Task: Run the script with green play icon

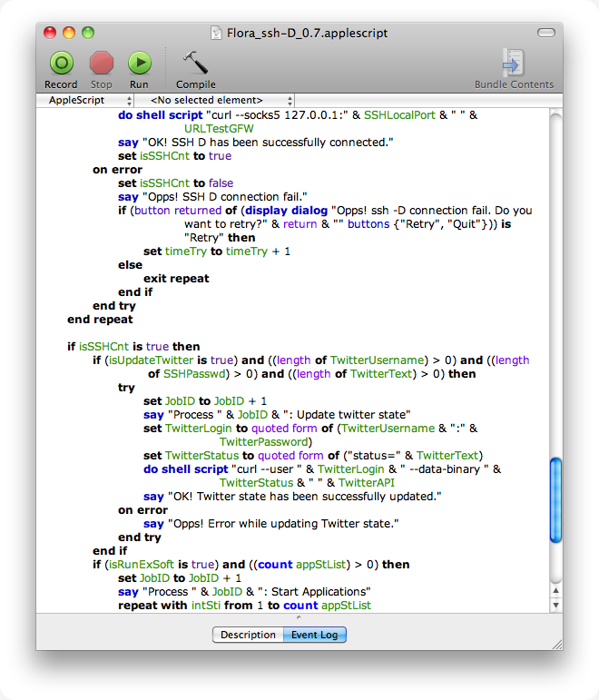Action: click(x=140, y=63)
